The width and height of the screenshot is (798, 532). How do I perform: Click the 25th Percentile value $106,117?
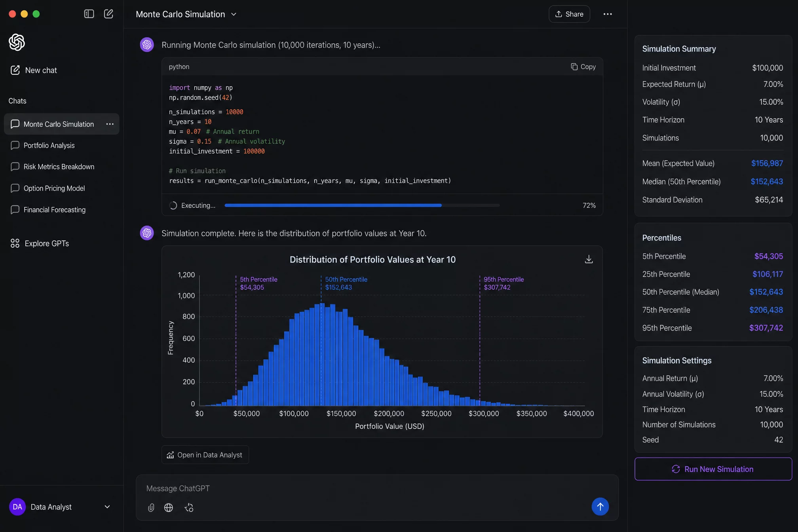[x=768, y=274]
